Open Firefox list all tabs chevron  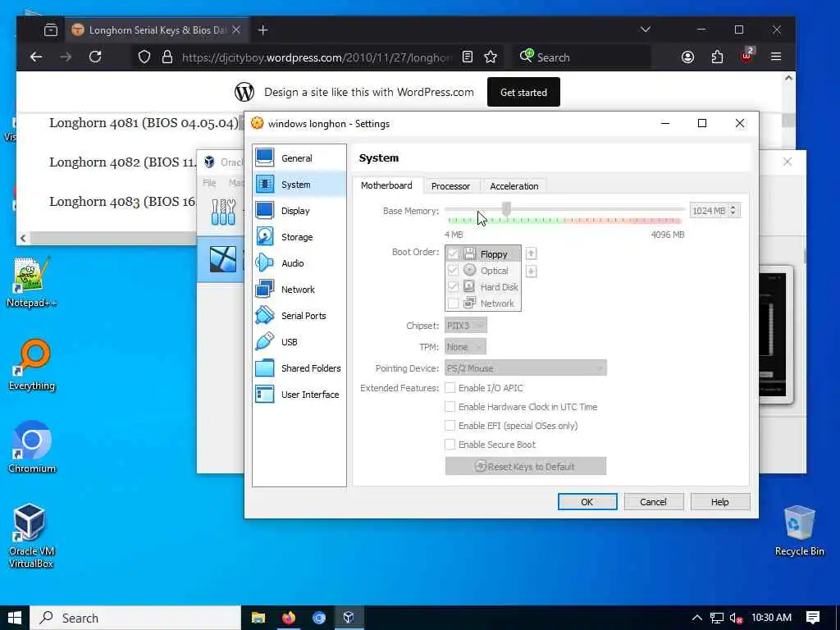(x=645, y=30)
